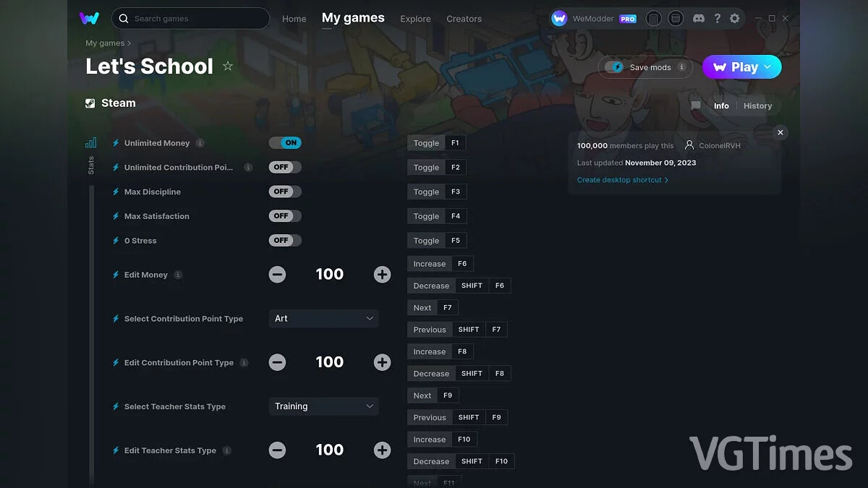868x488 pixels.
Task: Click the Decrease SHIFT F8 hotkey button
Action: [459, 374]
